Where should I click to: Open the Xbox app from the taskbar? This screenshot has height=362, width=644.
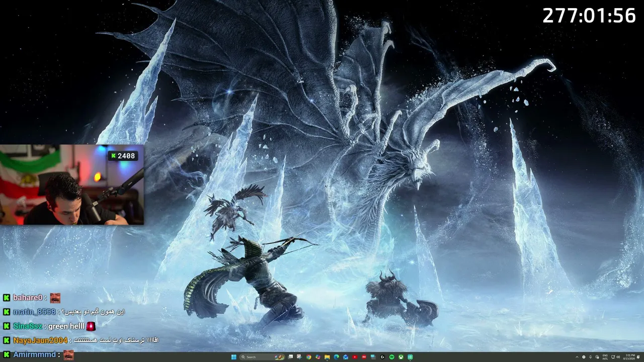(x=401, y=357)
